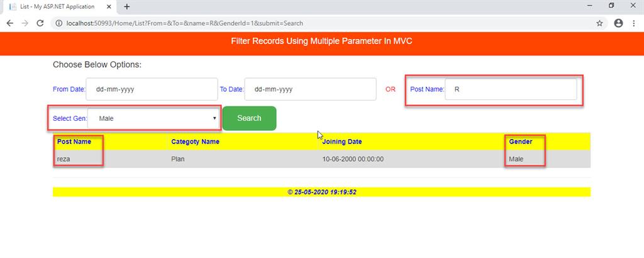Click the red OR text
644x258 pixels.
coord(391,89)
